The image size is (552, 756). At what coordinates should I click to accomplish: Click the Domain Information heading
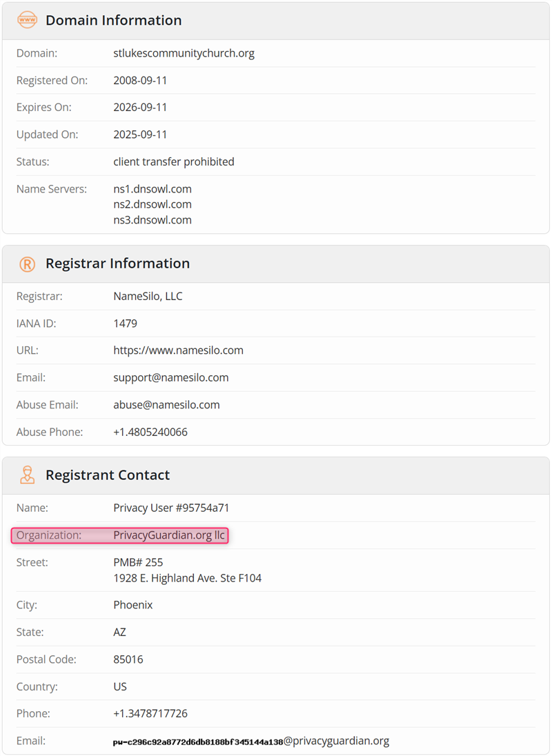click(113, 21)
